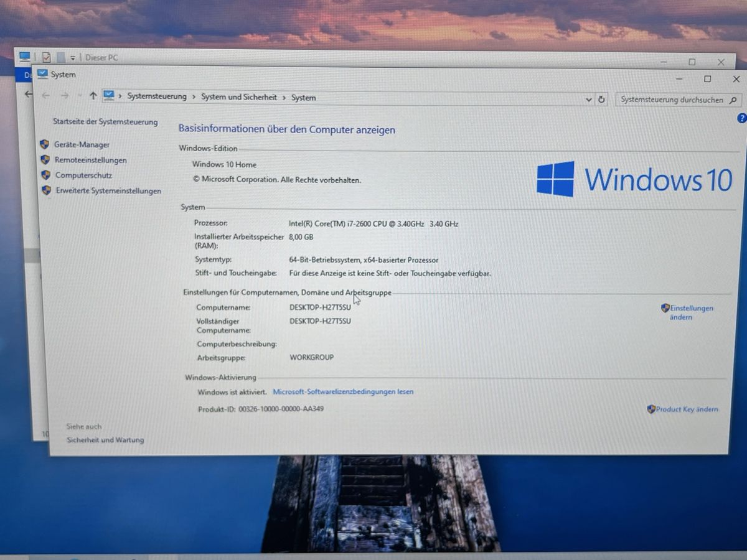Open Sicherheit und Wartung link

coord(105,440)
